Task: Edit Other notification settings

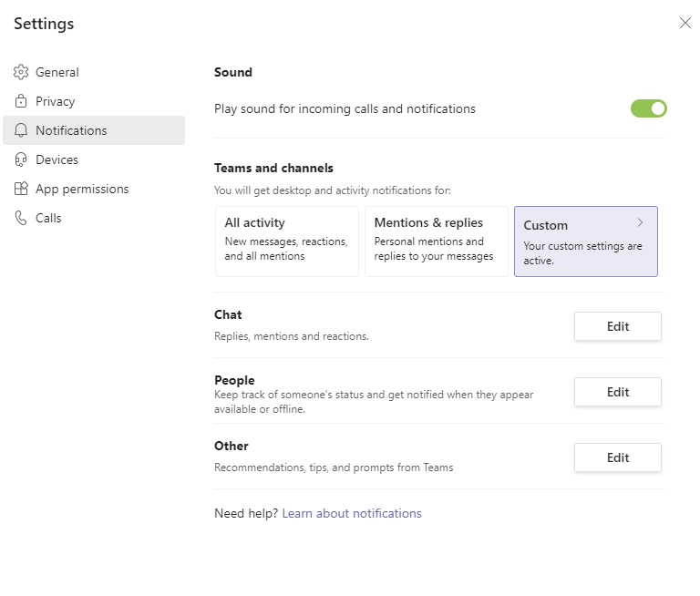Action: [x=617, y=457]
